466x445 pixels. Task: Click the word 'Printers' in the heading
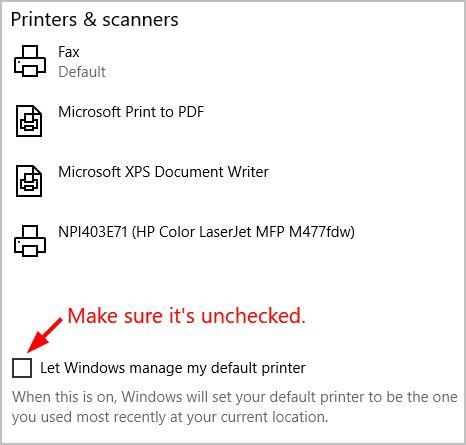pos(44,20)
